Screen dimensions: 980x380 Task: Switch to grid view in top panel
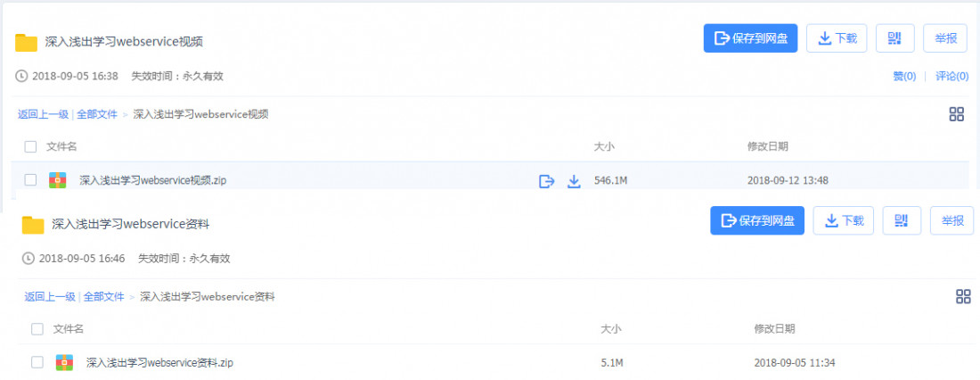[x=956, y=114]
